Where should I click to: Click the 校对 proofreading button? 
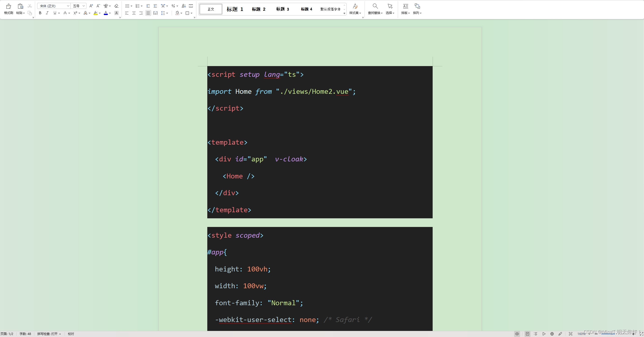point(71,334)
